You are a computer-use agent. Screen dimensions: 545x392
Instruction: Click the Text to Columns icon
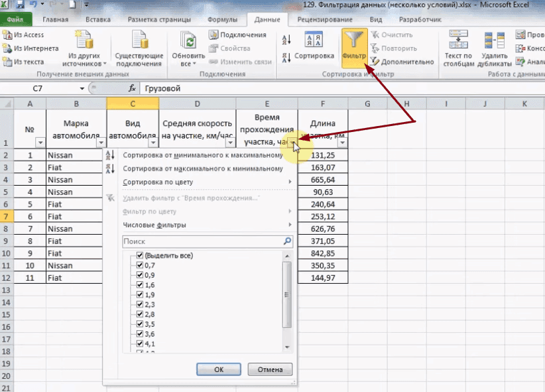pyautogui.click(x=459, y=46)
